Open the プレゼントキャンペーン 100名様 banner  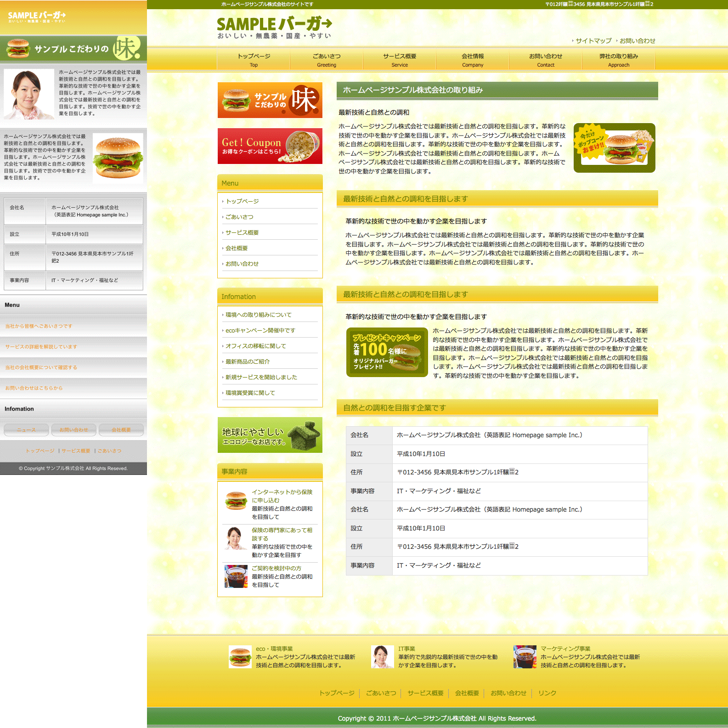point(387,352)
